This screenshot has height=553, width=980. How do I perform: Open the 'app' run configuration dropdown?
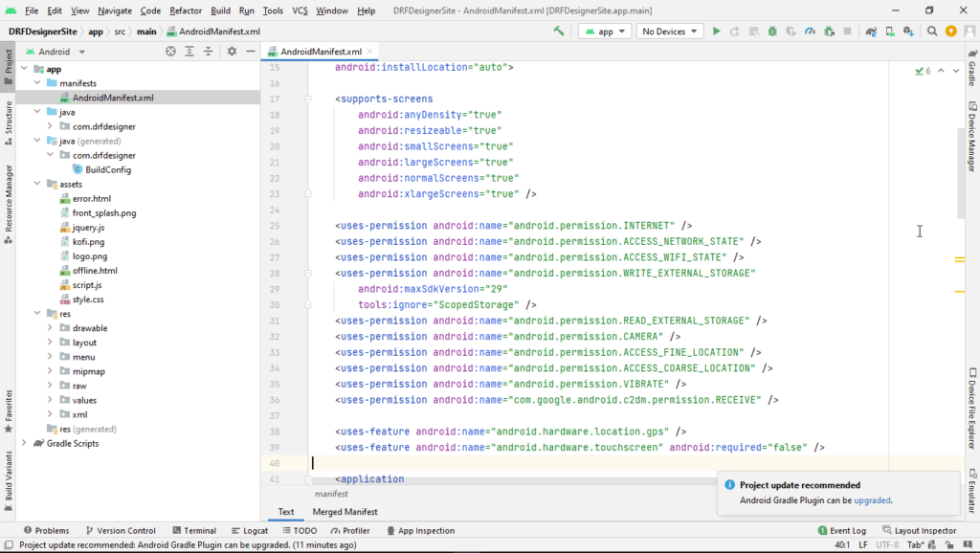605,32
